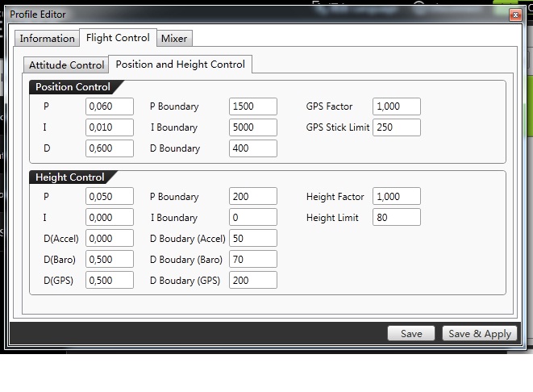Click Position Control P value field
Viewport: 533px width, 392px height.
[x=110, y=106]
